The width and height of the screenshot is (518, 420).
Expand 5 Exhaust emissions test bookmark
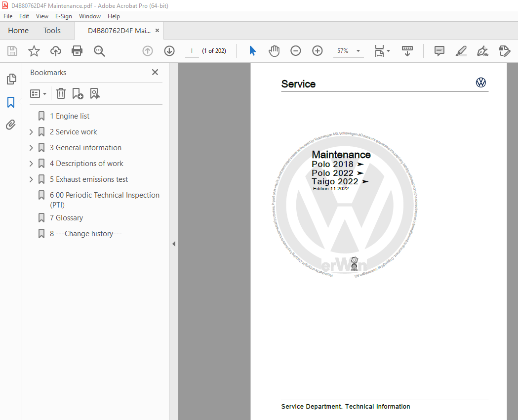31,179
